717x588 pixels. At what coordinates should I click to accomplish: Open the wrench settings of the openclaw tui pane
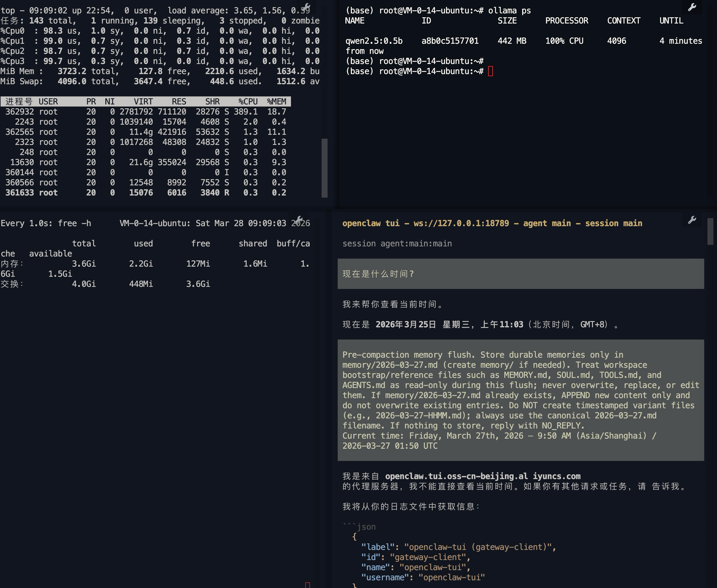coord(692,220)
